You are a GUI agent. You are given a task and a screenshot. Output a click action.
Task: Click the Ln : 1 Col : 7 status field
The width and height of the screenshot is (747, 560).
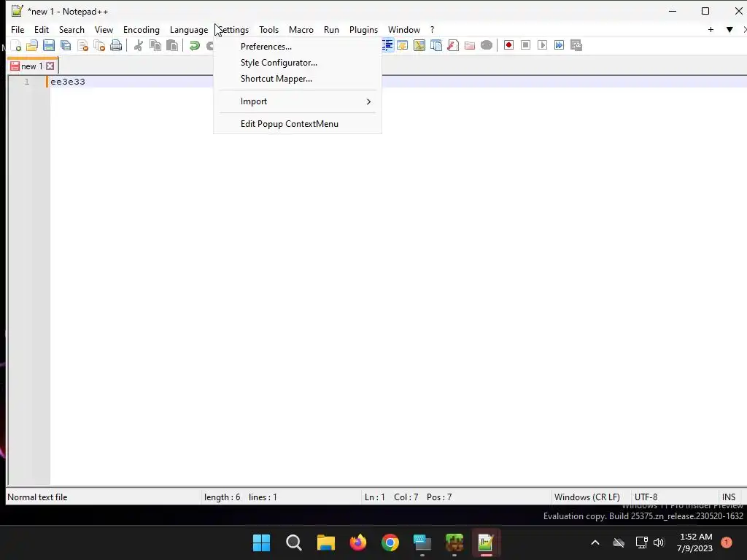(392, 497)
